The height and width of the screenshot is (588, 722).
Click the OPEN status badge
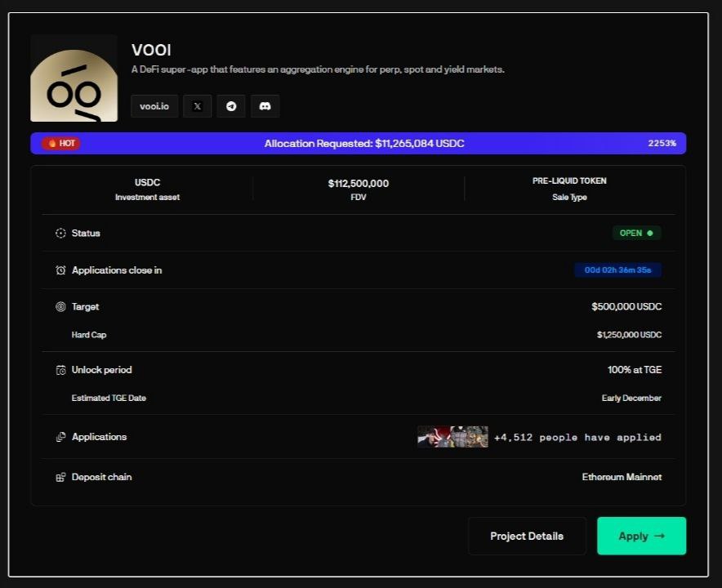(636, 233)
